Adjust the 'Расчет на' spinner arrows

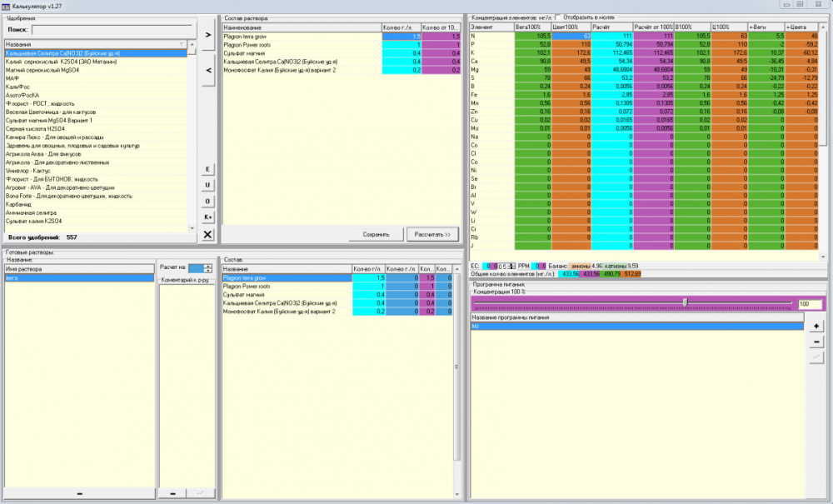click(207, 269)
